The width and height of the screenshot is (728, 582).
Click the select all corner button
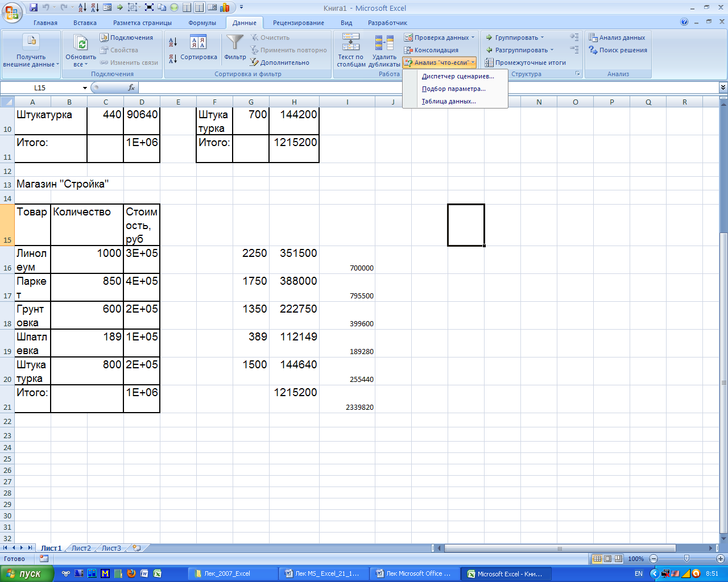7,102
